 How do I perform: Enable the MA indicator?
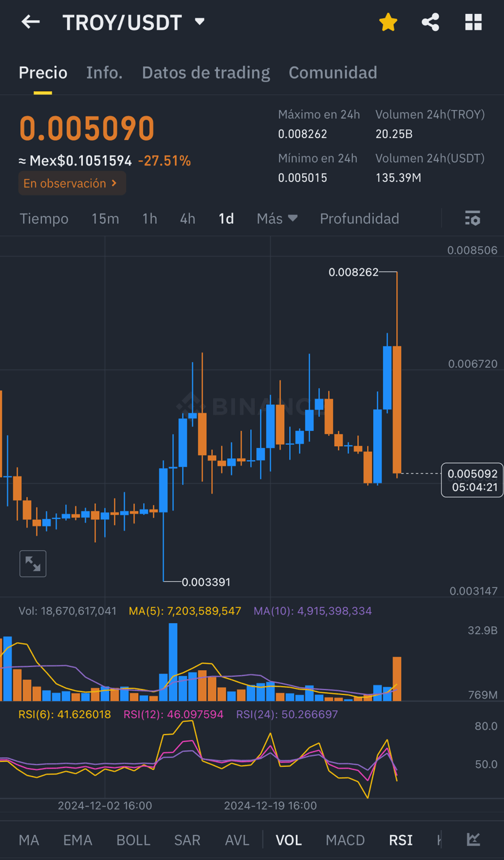click(29, 840)
